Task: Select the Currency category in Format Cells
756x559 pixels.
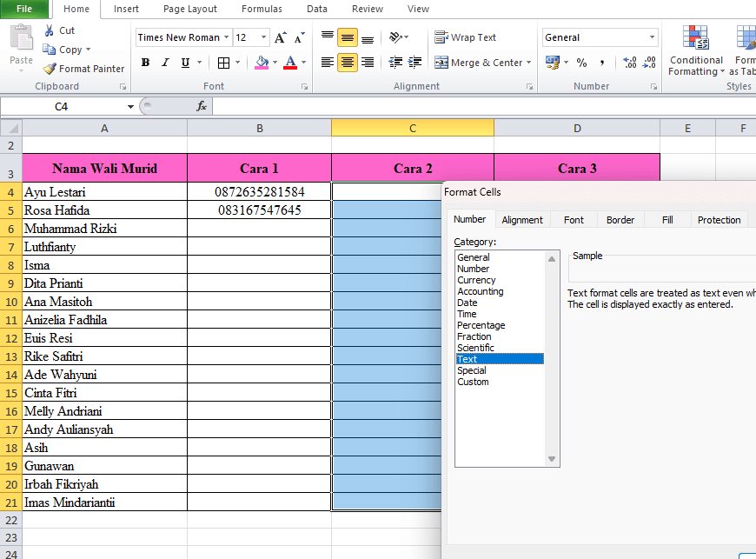Action: (477, 280)
